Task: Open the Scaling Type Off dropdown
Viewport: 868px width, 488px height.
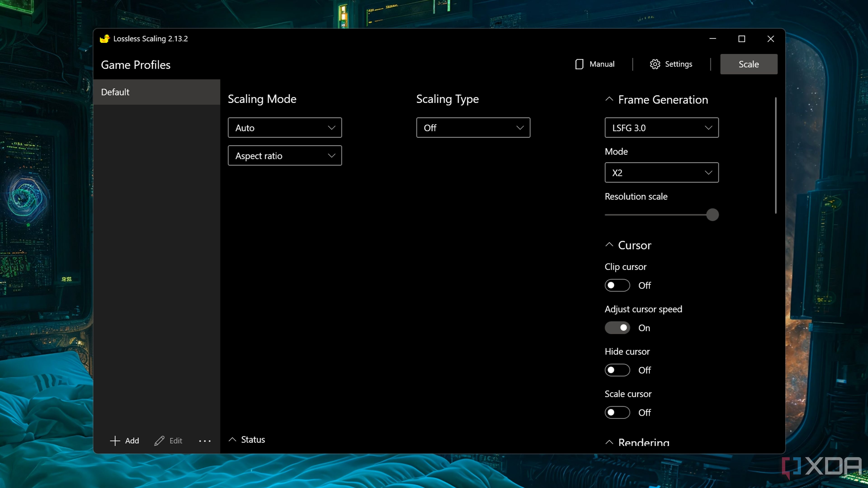Action: (x=473, y=128)
